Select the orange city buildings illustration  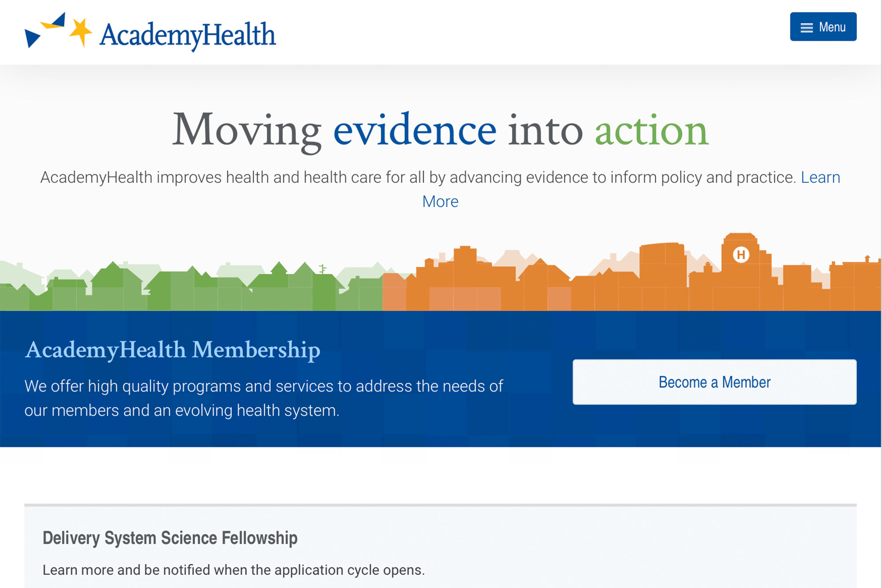(631, 282)
